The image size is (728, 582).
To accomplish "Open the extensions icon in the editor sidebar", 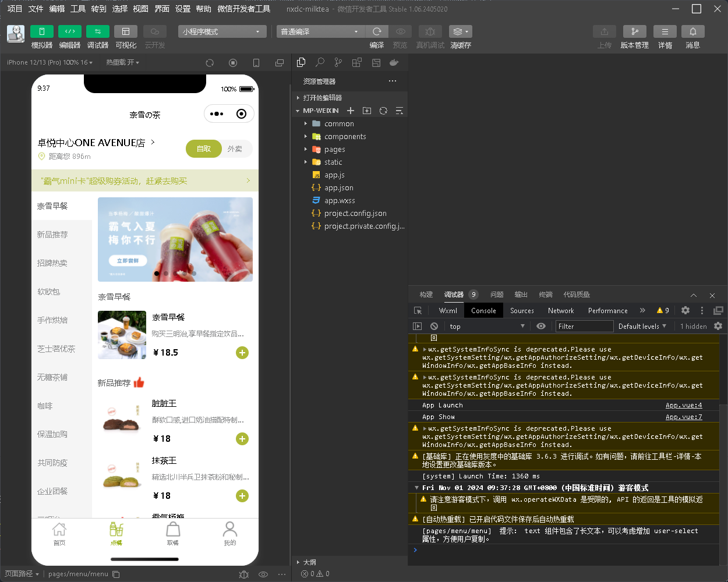I will click(357, 62).
